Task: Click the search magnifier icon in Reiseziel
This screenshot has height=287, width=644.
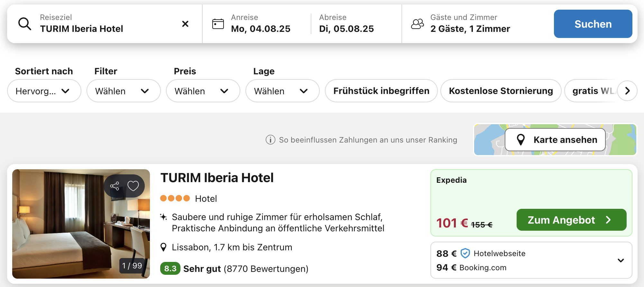Action: coord(25,24)
